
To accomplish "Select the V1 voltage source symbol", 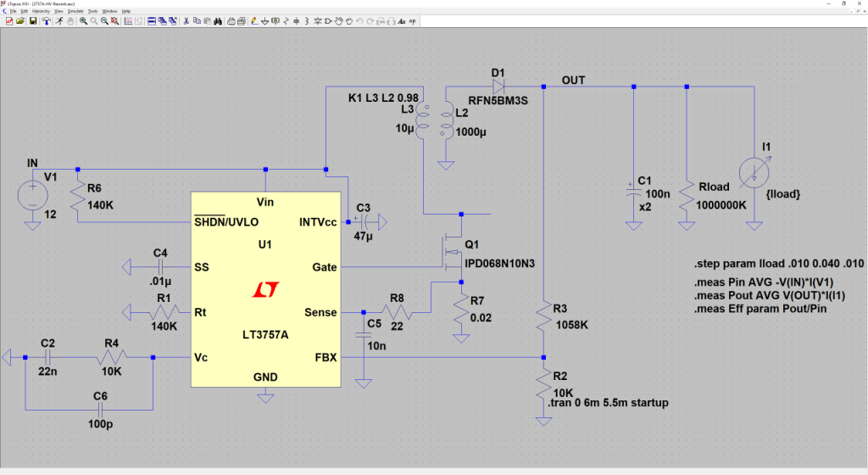I will tap(33, 195).
